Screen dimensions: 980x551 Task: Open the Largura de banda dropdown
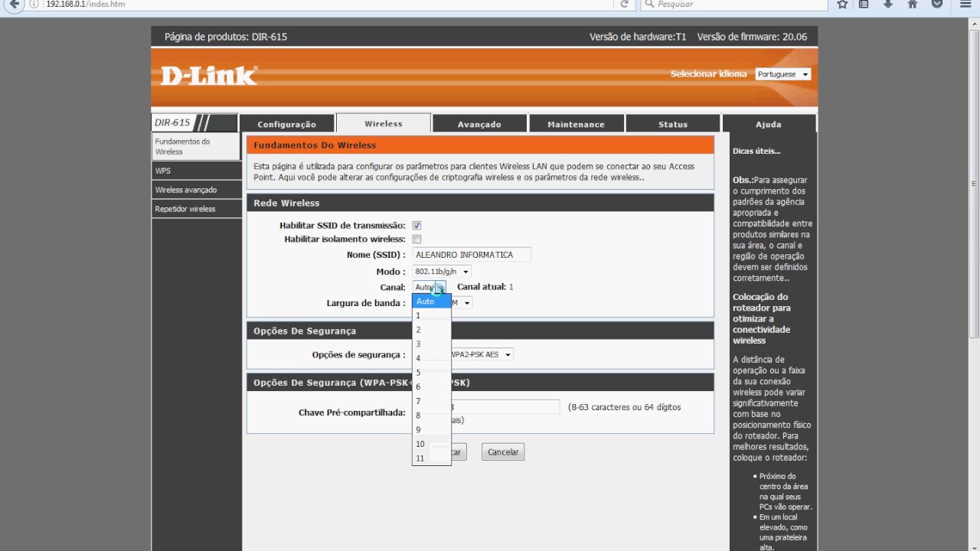click(462, 303)
